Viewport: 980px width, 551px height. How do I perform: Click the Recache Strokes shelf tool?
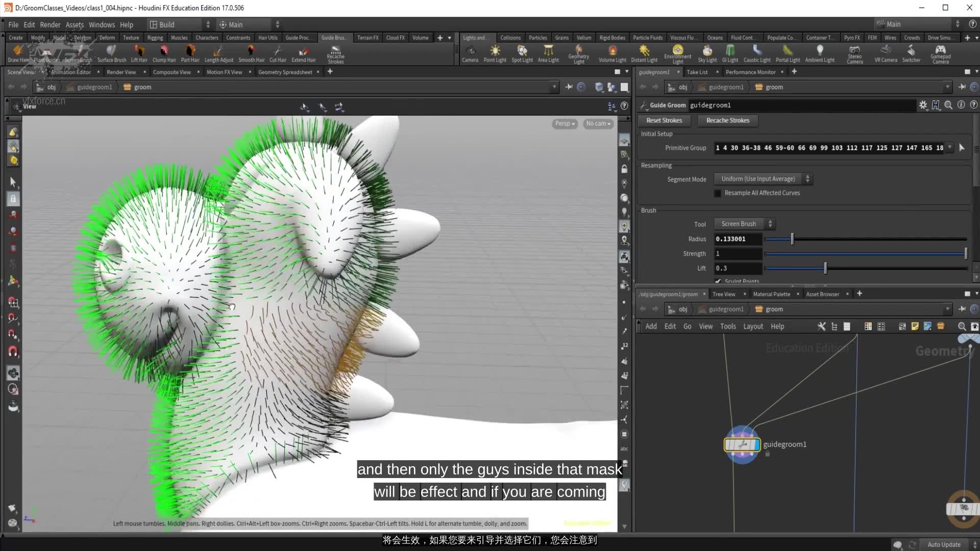335,55
